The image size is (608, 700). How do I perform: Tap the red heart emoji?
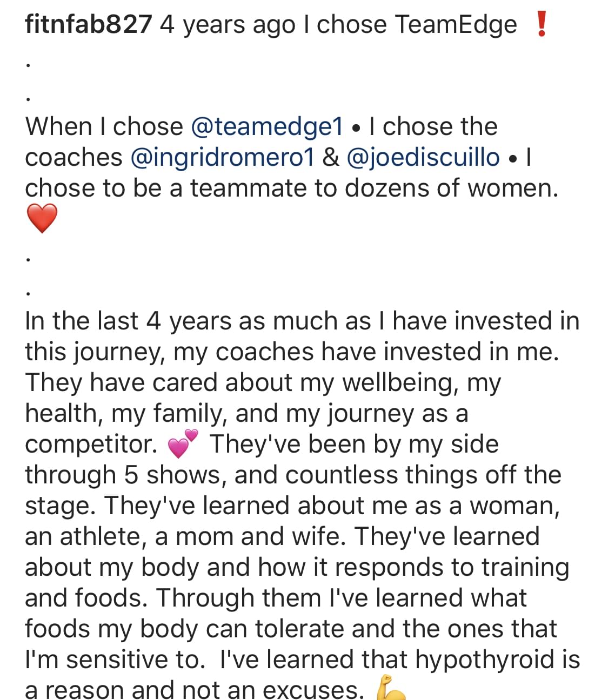[x=42, y=219]
